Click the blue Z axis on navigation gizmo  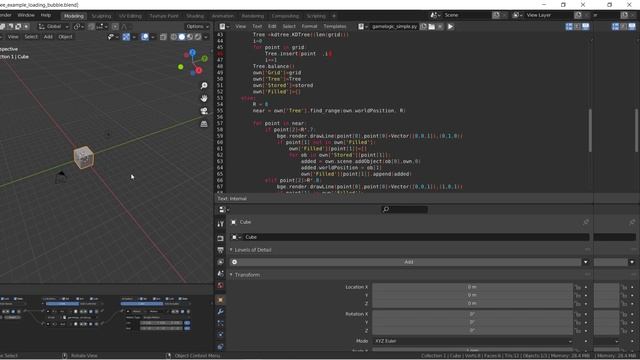click(x=192, y=53)
